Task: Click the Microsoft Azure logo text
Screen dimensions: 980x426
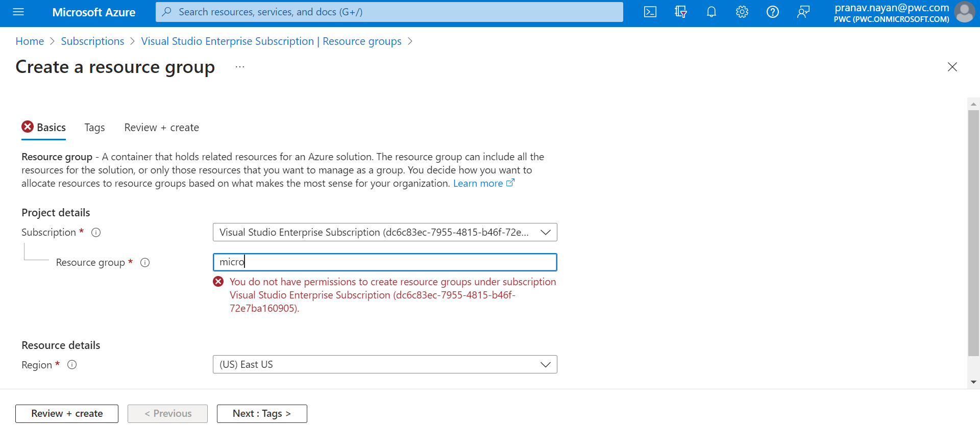Action: (x=94, y=12)
